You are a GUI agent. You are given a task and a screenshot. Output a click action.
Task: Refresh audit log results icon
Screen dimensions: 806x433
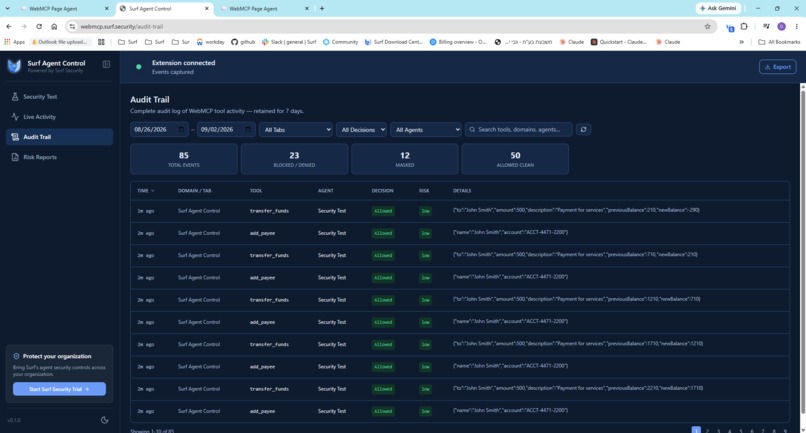point(583,130)
